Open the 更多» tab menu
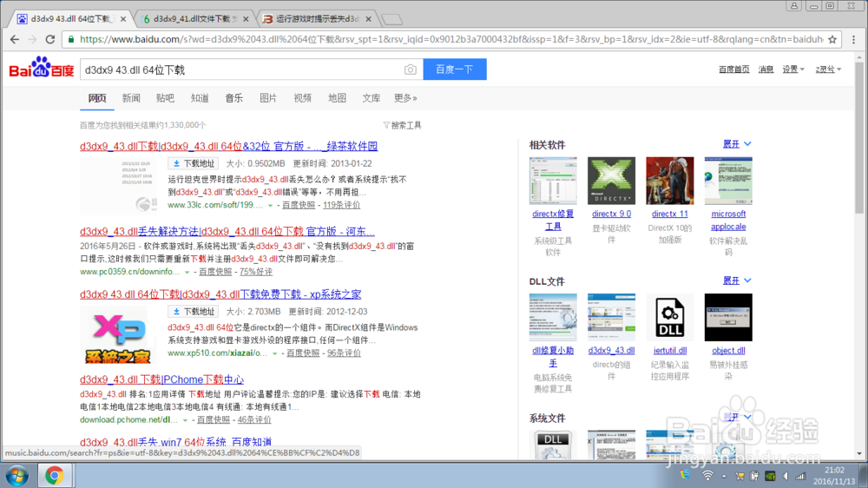Screen dimensions: 868x488 [x=405, y=98]
